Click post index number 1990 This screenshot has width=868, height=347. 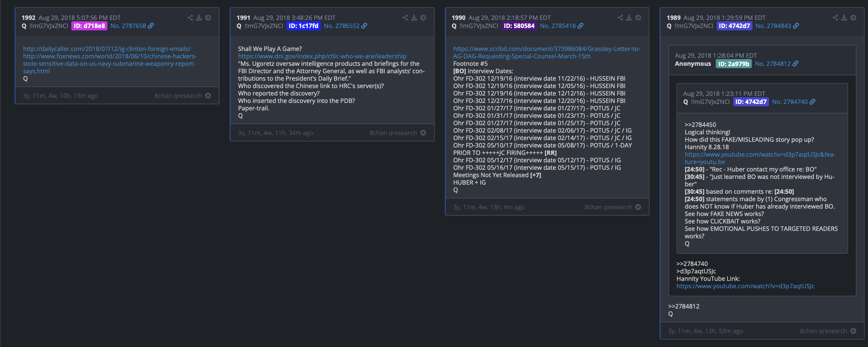pos(458,18)
